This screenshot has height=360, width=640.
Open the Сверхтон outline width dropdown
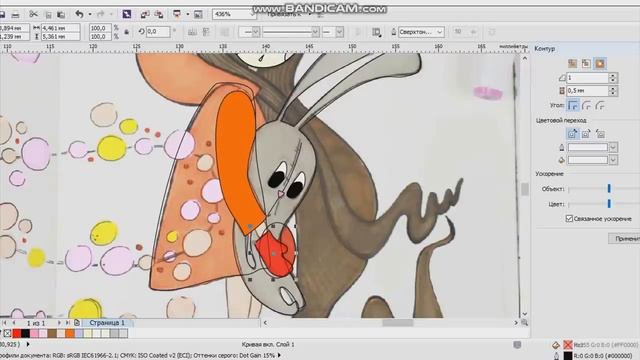440,32
